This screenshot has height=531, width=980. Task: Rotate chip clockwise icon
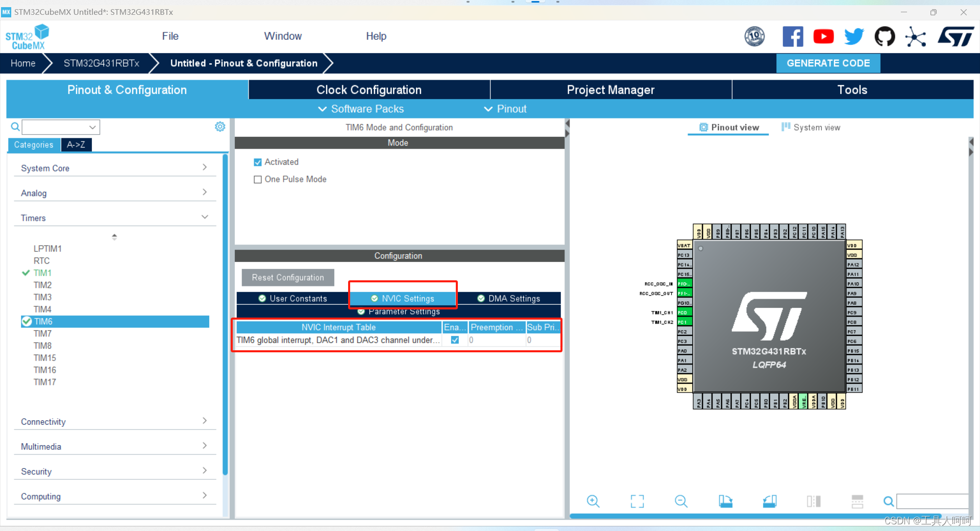(x=725, y=501)
